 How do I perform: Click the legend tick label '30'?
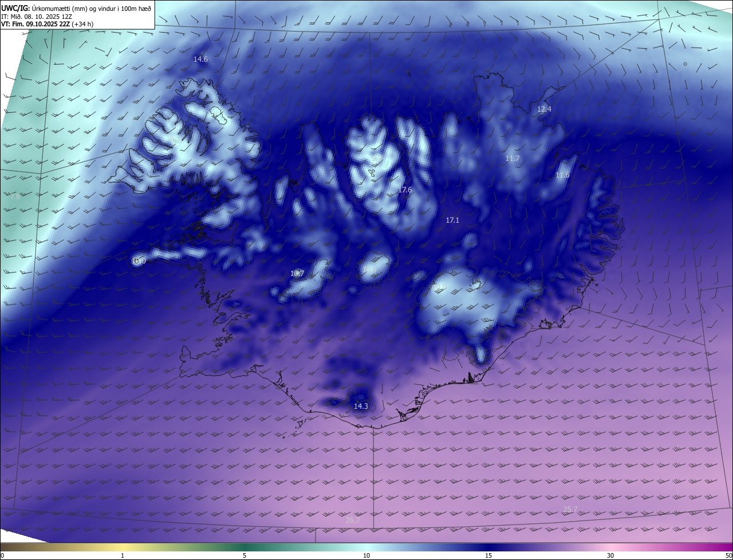coord(610,555)
